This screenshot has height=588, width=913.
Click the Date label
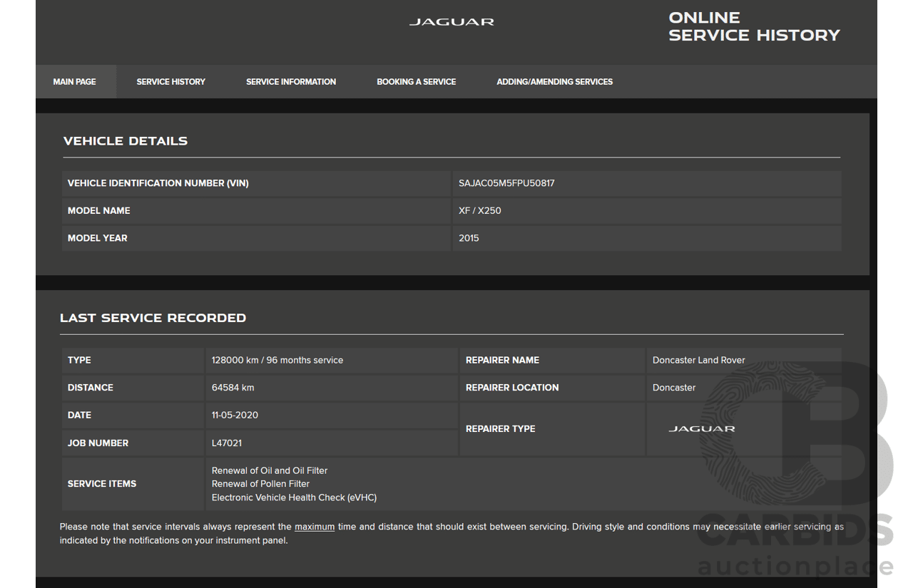[x=80, y=416]
